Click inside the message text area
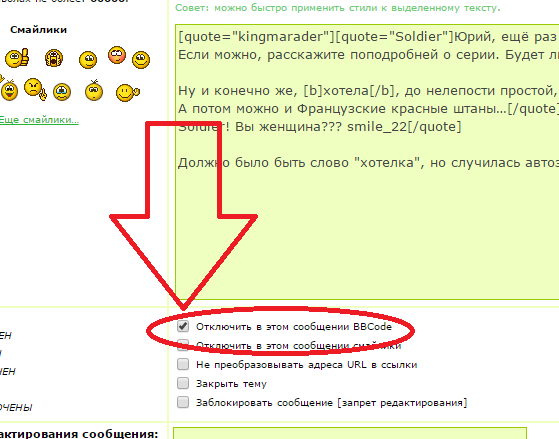 point(367,162)
